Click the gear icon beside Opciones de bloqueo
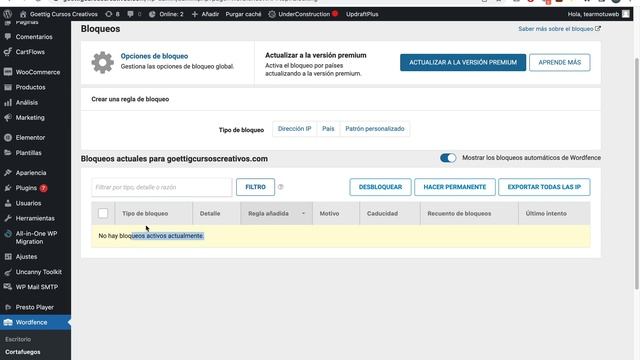 [x=102, y=62]
